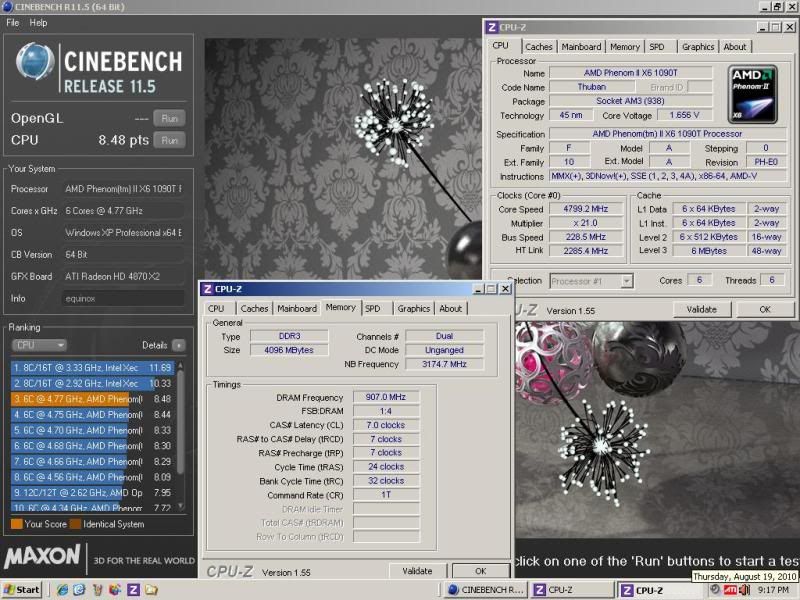
Task: Click the volume speaker tray icon
Action: click(743, 590)
